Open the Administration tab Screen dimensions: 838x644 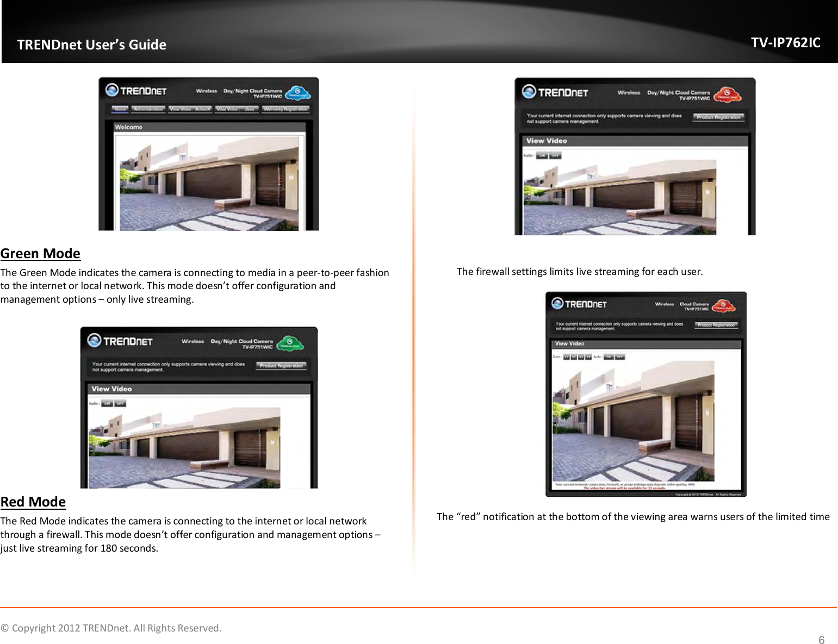[148, 109]
